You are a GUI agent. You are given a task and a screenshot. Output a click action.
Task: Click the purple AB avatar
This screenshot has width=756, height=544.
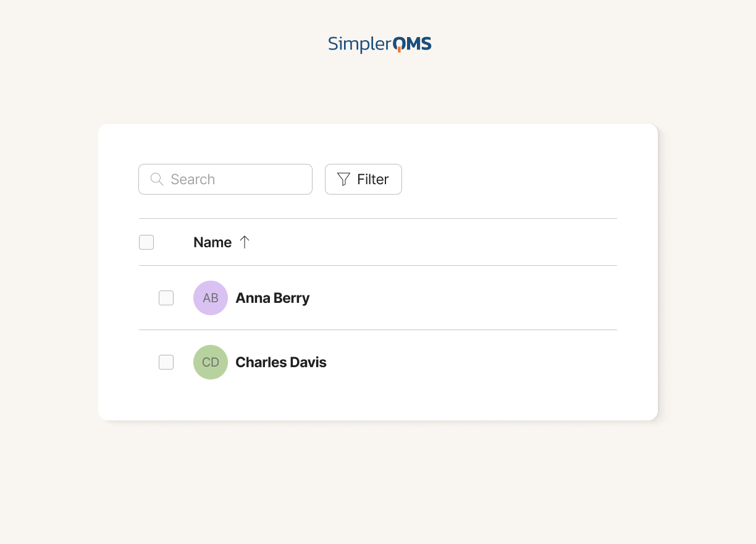211,298
